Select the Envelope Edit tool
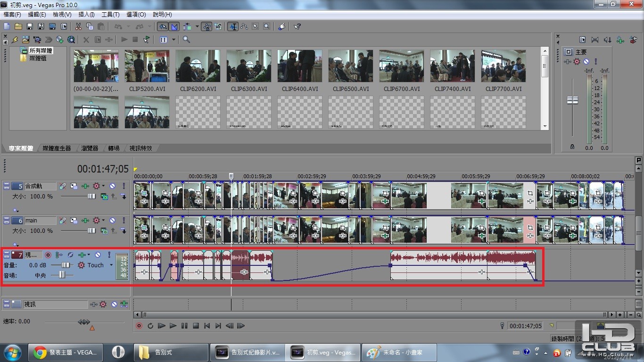 [x=244, y=26]
